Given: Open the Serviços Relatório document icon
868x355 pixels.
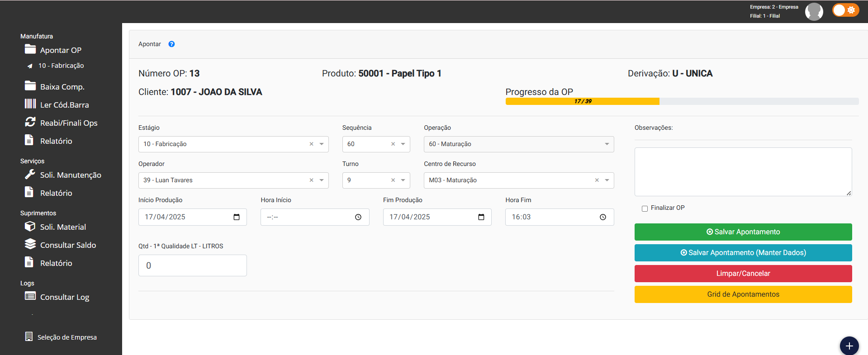Looking at the screenshot, I should click(29, 192).
